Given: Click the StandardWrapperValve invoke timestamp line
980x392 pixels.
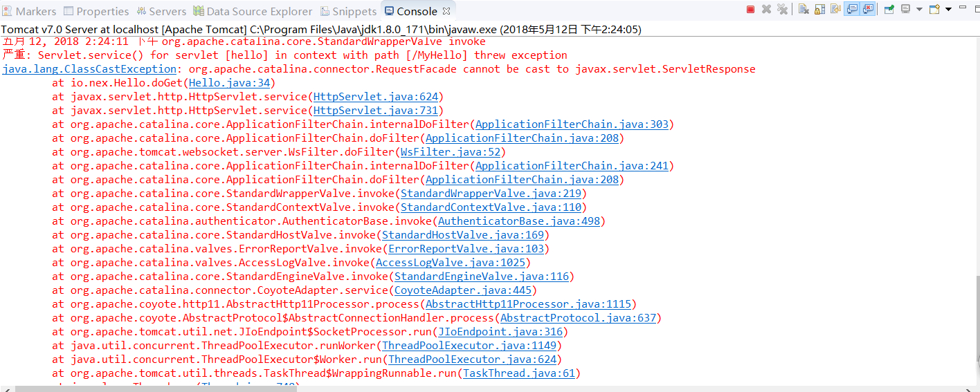Looking at the screenshot, I should (x=244, y=41).
